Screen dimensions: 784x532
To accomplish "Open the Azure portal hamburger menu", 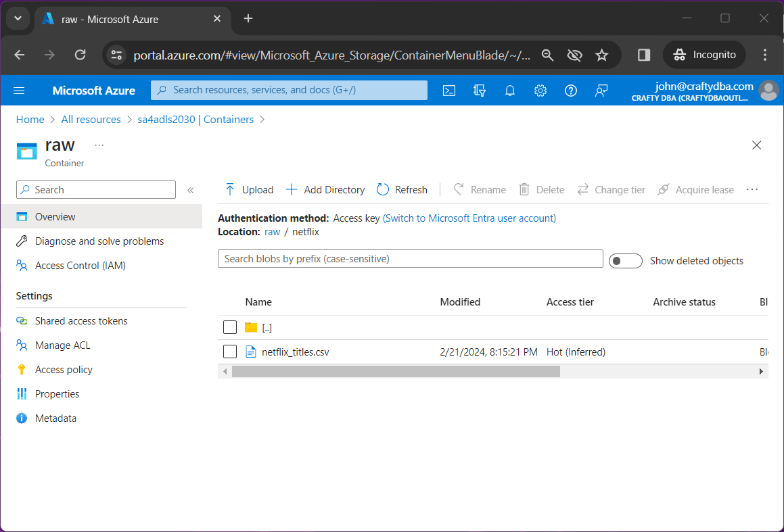I will point(19,91).
